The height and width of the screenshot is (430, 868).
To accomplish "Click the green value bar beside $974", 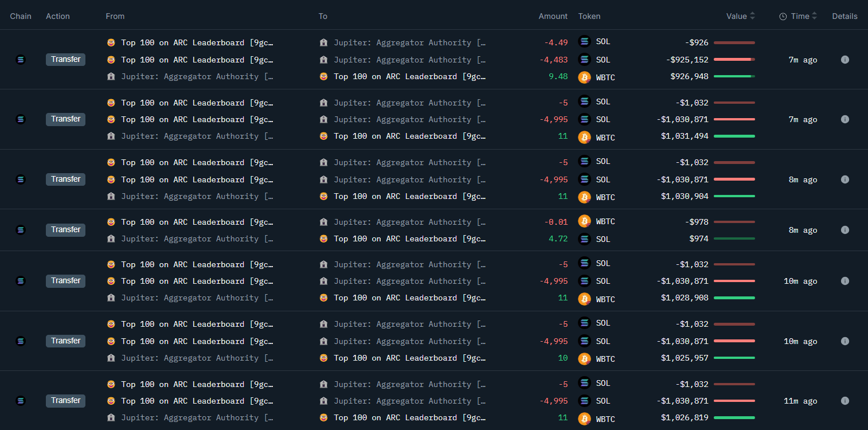I will (734, 239).
